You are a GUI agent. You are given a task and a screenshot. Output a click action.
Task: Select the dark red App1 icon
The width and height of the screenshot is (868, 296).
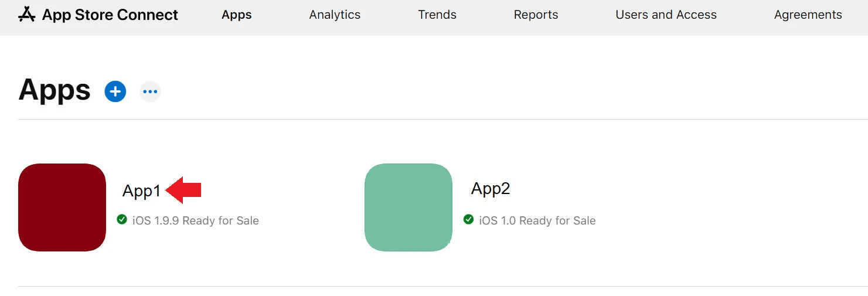tap(62, 207)
